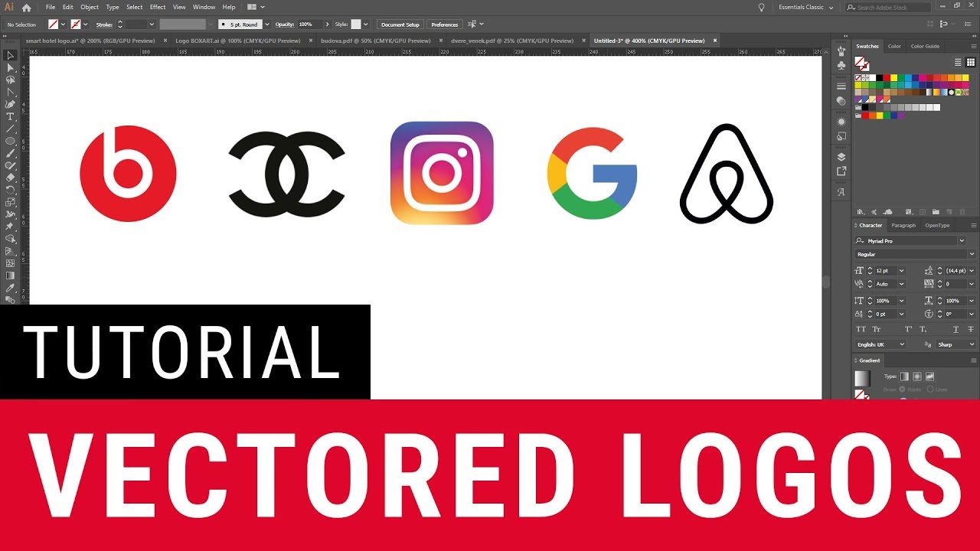The width and height of the screenshot is (980, 551).
Task: Toggle Underline in Character panel
Action: pos(955,329)
